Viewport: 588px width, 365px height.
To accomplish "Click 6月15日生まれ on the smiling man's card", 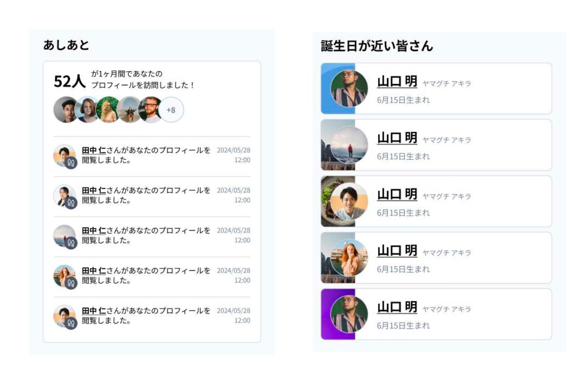I will (403, 213).
